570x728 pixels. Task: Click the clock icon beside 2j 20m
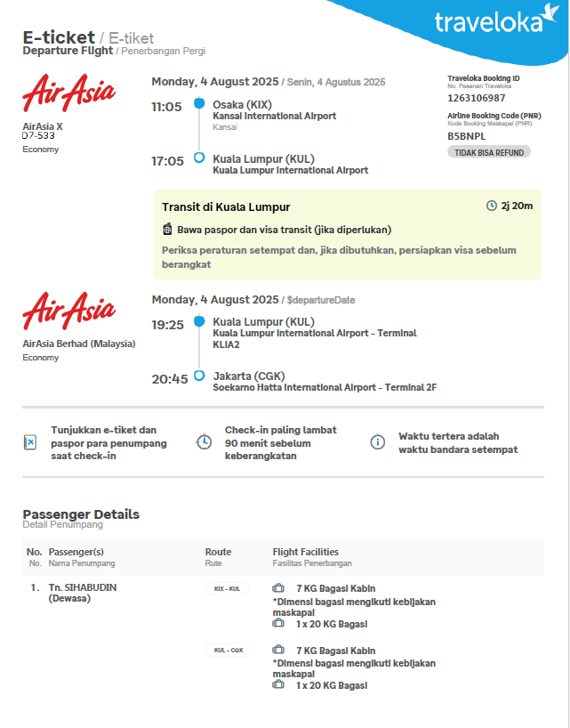pos(492,206)
